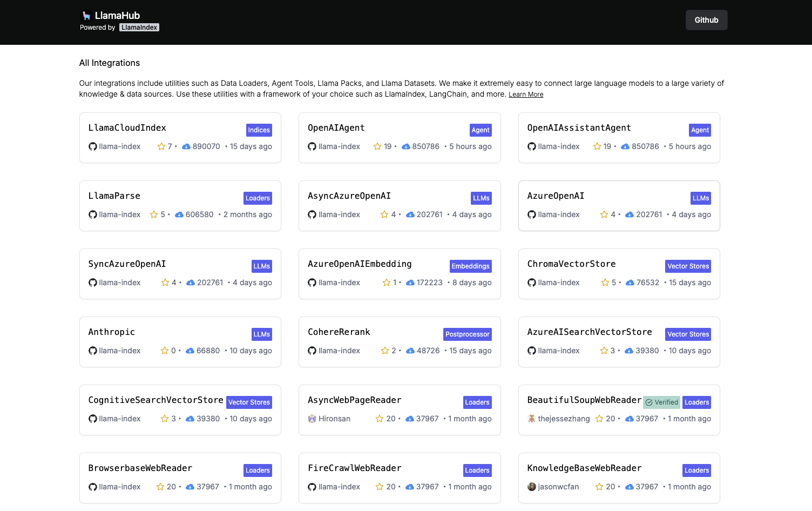
Task: Click the star icon on LlamaCloudIndex card
Action: tap(161, 146)
